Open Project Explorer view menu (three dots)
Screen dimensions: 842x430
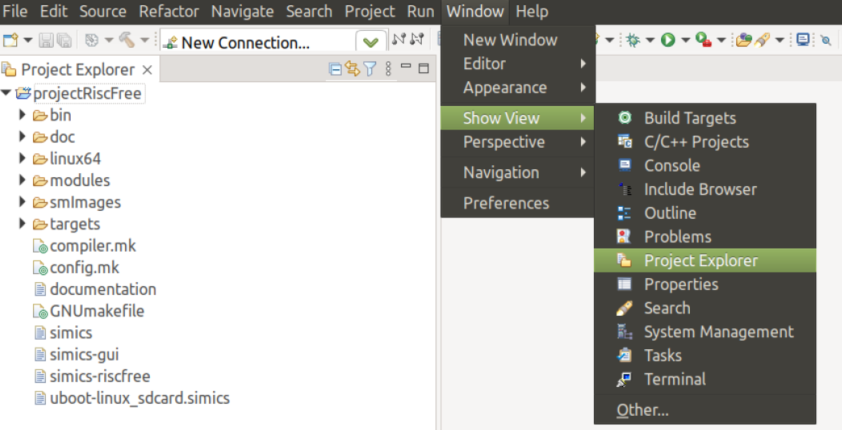click(386, 69)
